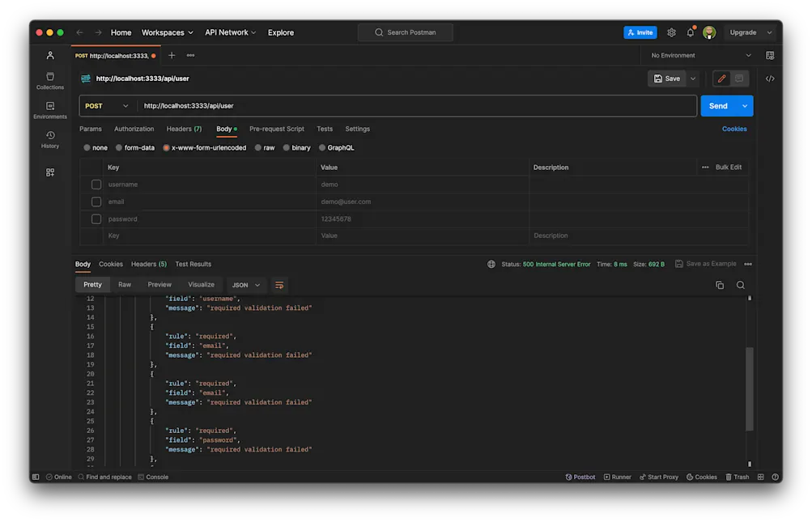This screenshot has width=812, height=522.
Task: Open the Collections sidebar panel
Action: tap(49, 78)
